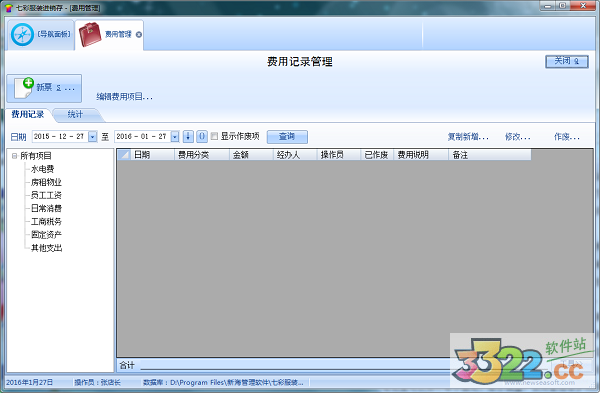Click the grid corner select-all cell
This screenshot has height=393, width=600.
tap(123, 155)
